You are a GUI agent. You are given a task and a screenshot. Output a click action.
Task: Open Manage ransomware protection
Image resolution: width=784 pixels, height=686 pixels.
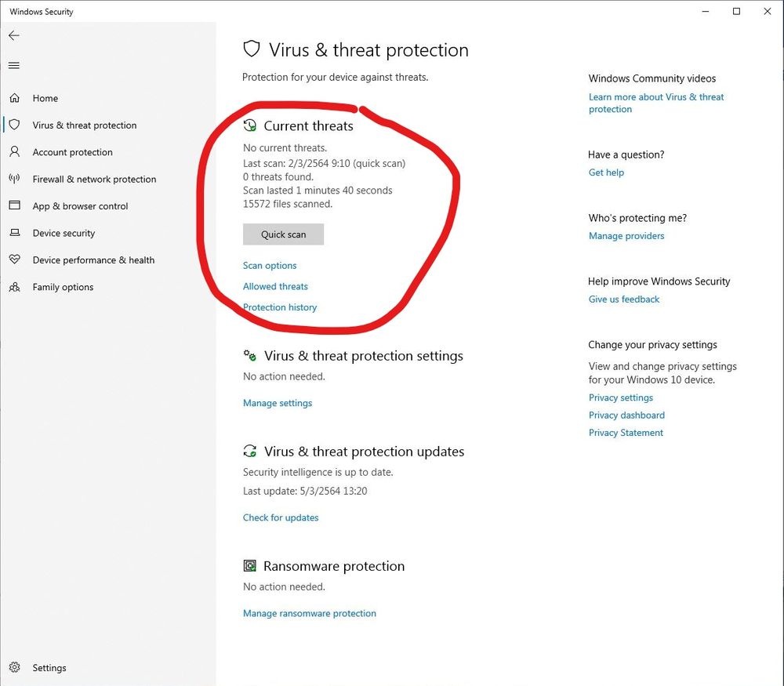(309, 613)
